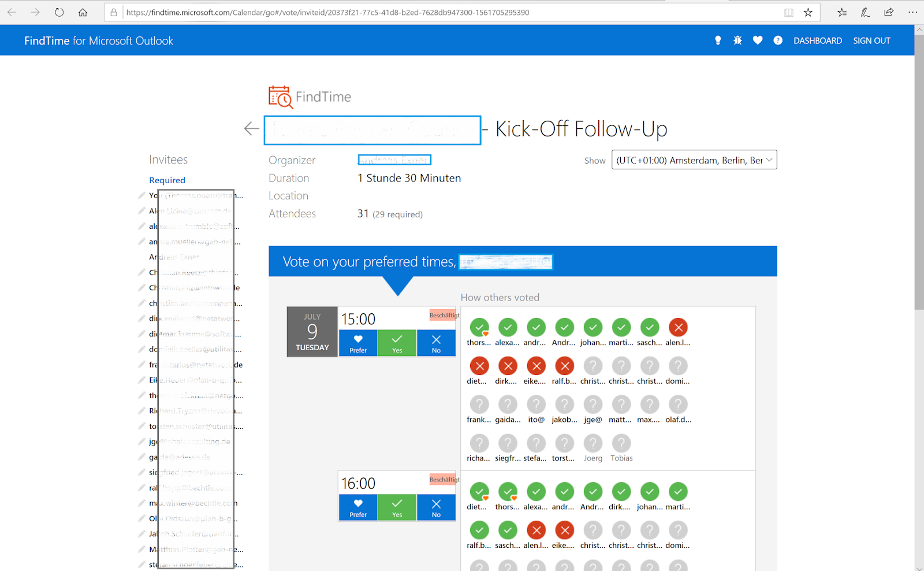Open the browser More actions menu

point(912,12)
